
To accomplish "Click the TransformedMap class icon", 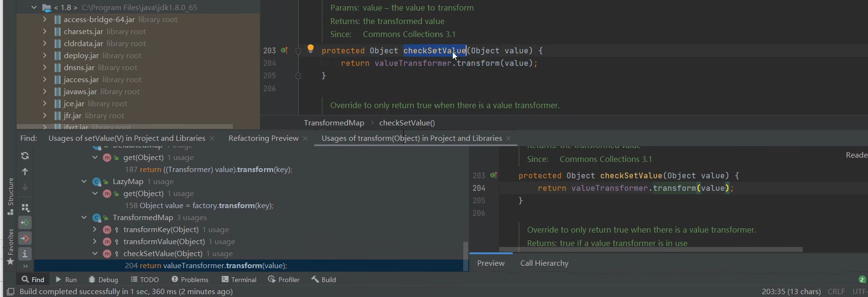I will click(97, 218).
